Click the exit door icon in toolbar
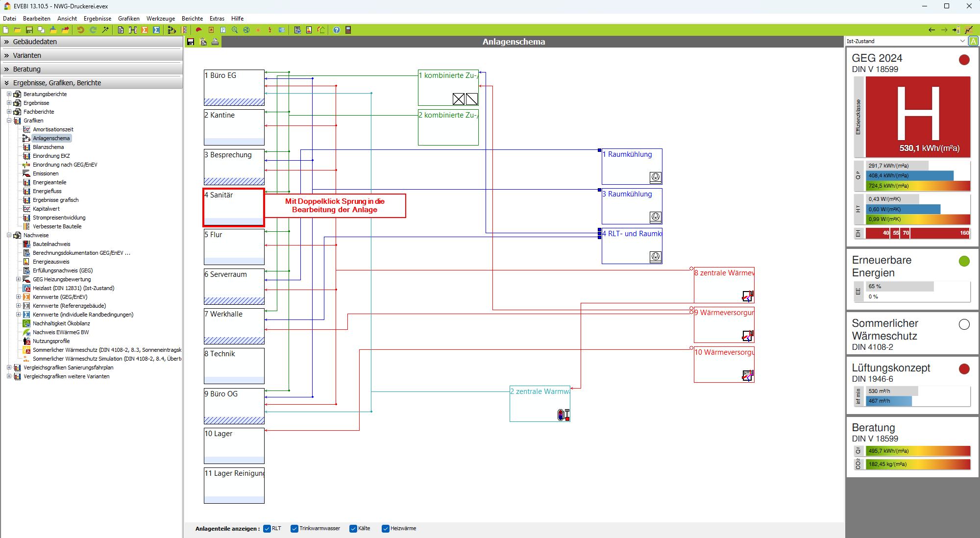This screenshot has width=980, height=538. click(x=348, y=30)
